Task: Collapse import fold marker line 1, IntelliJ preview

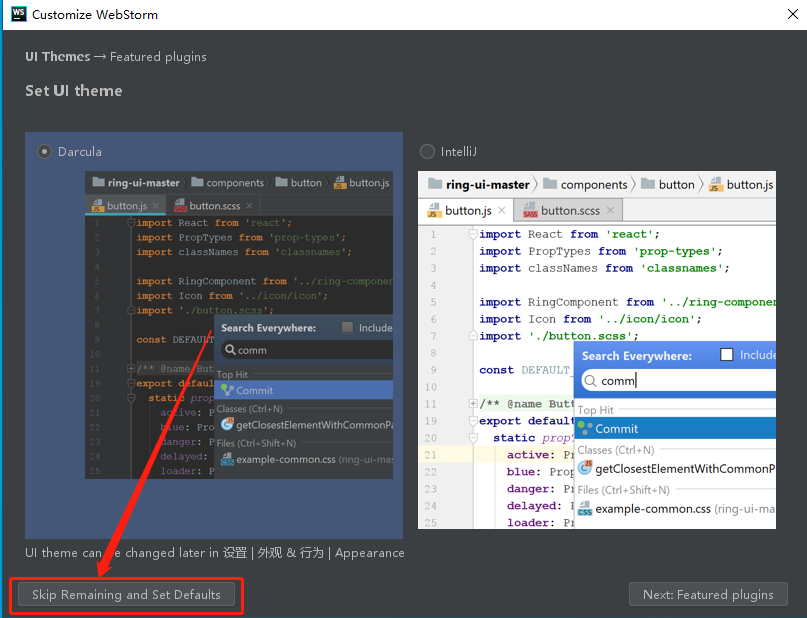Action: tap(472, 234)
